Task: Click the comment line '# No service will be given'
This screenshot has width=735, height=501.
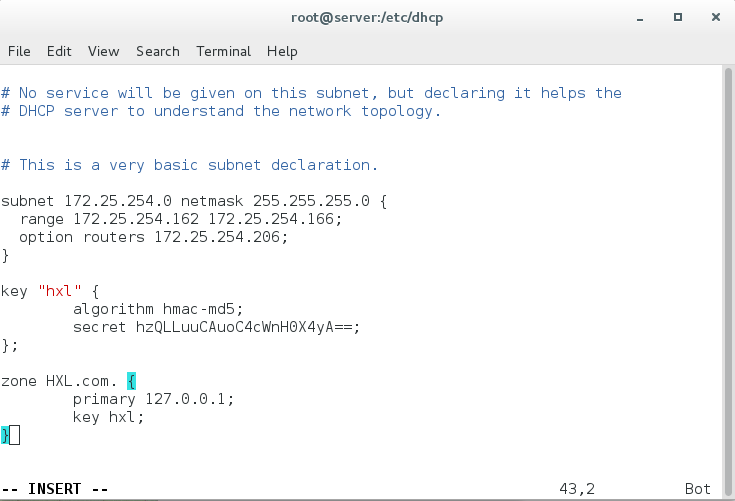Action: (311, 93)
